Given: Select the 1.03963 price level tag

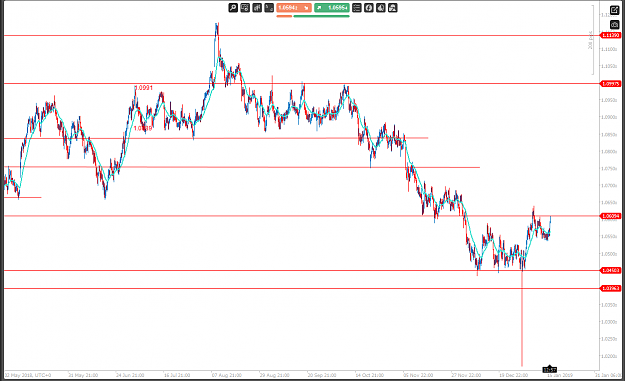Looking at the screenshot, I should click(x=610, y=288).
